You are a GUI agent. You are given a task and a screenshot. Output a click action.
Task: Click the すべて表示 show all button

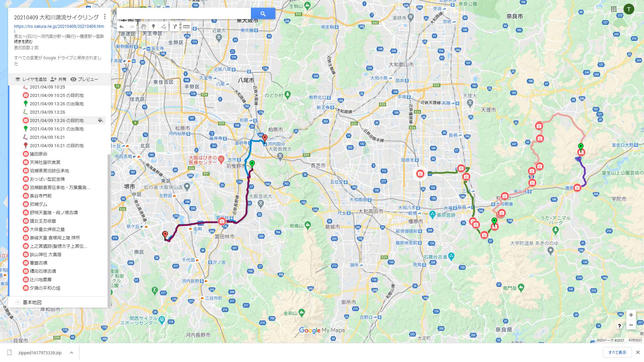(617, 353)
